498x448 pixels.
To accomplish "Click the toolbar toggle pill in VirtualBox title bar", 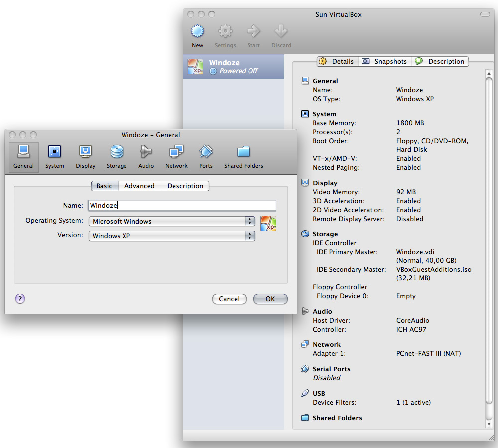I will coord(485,14).
